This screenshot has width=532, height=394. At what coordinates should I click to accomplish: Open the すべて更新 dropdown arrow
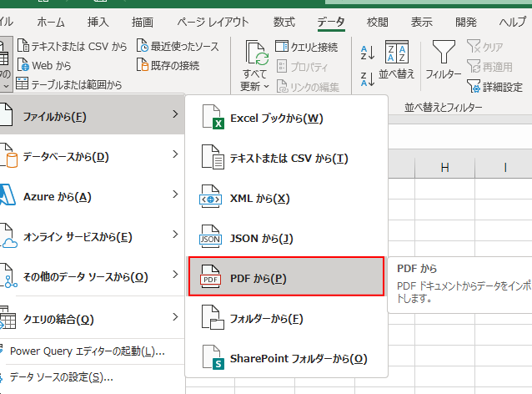click(x=267, y=86)
